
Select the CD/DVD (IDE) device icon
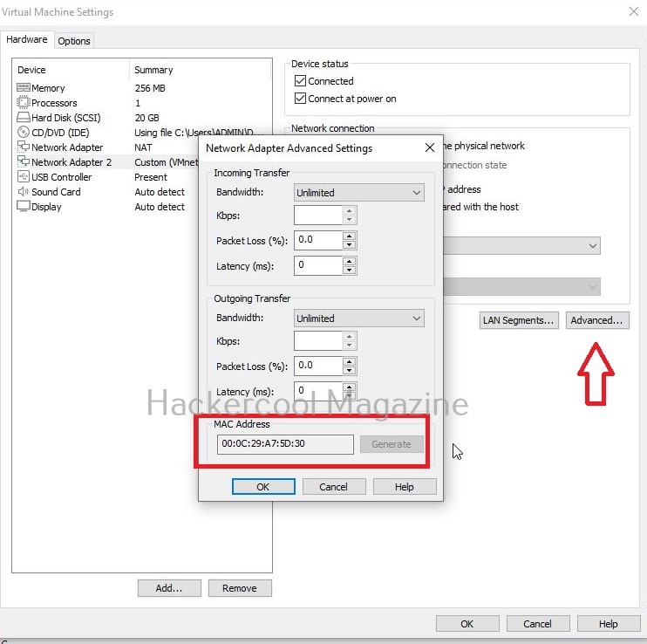click(x=24, y=133)
